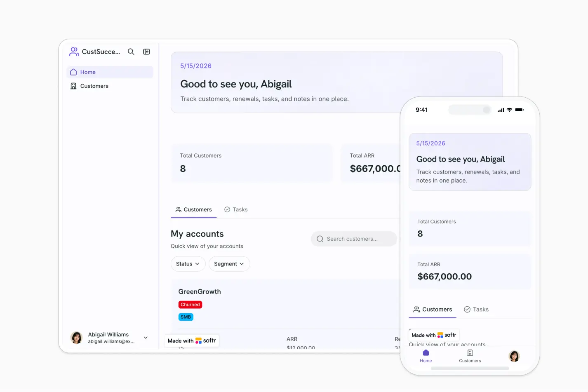Expand the Abigail Williams user menu chevron
This screenshot has height=392, width=588.
(x=146, y=338)
